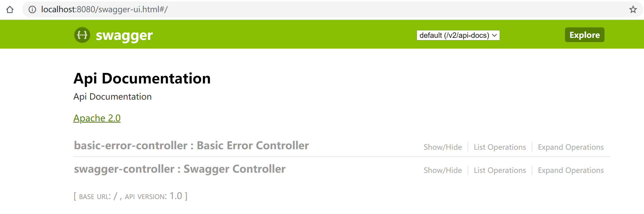Click the Swagger logo icon
The height and width of the screenshot is (214, 644).
[x=82, y=35]
